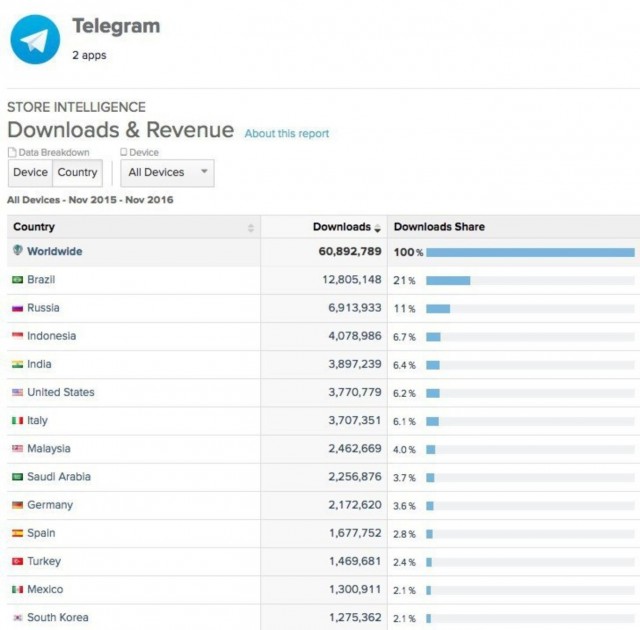The image size is (640, 630).
Task: Select the Mexico country name
Action: [x=45, y=590]
